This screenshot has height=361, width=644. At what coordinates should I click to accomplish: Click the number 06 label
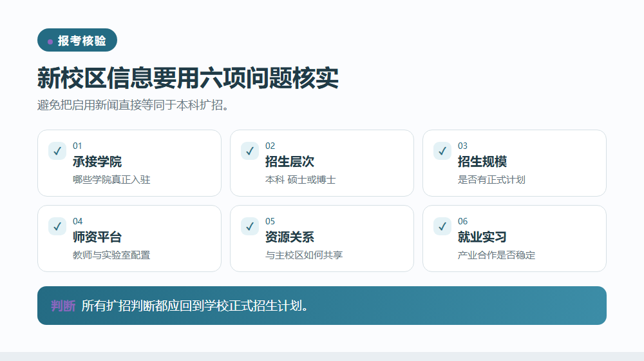click(463, 221)
